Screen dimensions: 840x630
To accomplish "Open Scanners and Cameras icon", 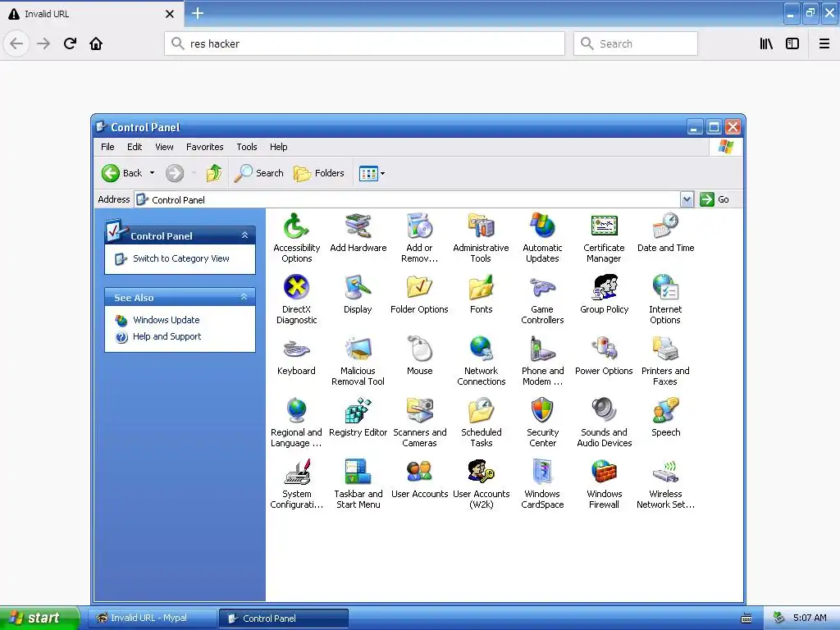I will point(419,422).
